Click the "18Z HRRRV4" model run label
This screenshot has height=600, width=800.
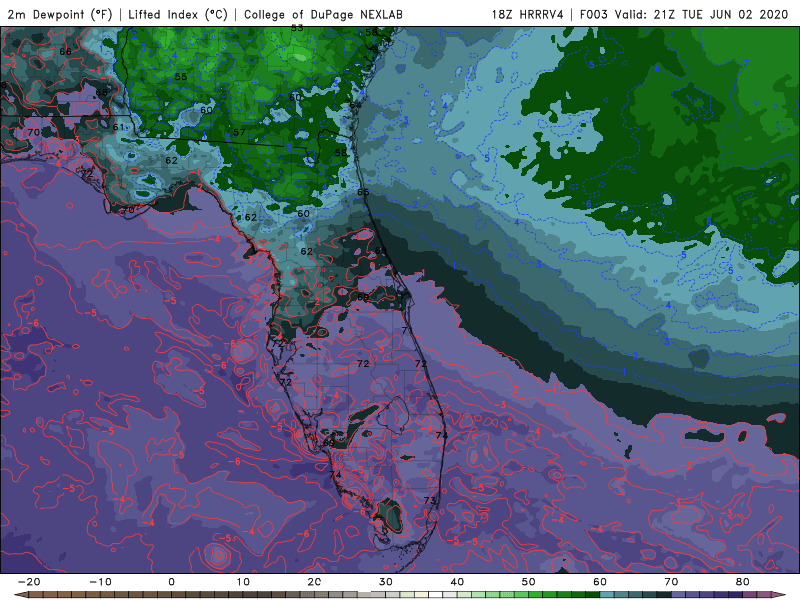pos(528,14)
